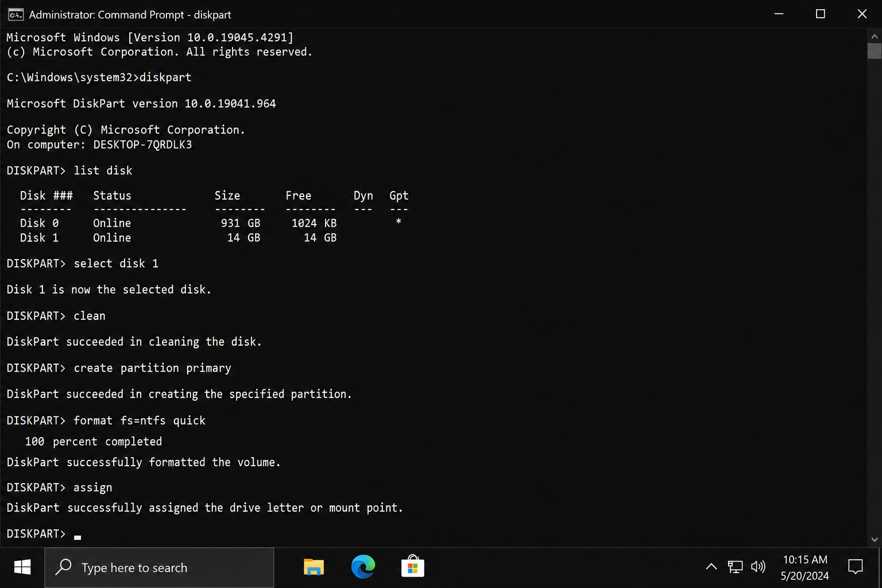Minimize the Command Prompt window

coord(779,14)
